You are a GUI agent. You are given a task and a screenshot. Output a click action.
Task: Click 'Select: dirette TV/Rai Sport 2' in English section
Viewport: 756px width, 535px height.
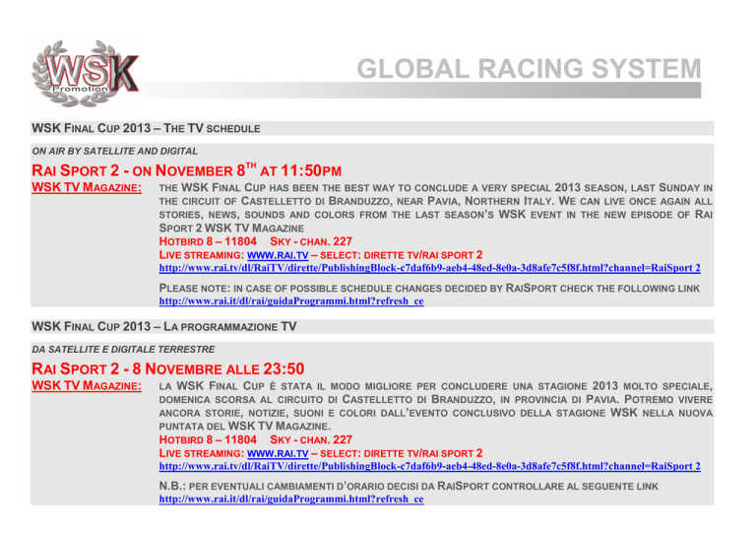coord(402,255)
